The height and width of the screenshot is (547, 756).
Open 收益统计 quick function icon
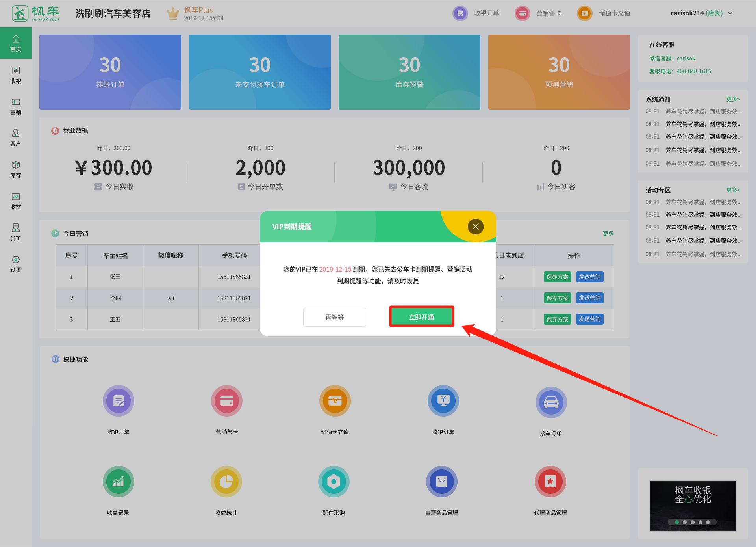tap(226, 482)
